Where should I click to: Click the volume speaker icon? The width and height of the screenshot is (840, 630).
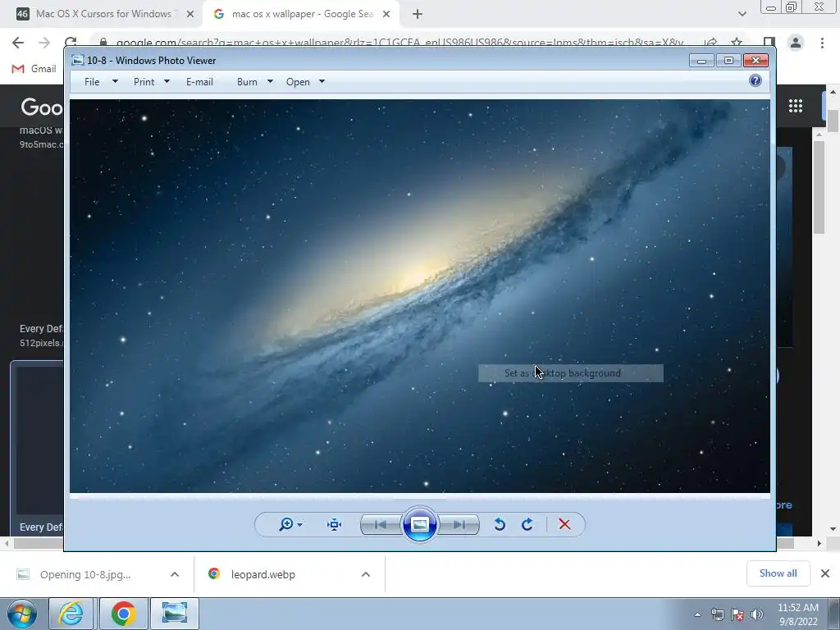[x=757, y=614]
